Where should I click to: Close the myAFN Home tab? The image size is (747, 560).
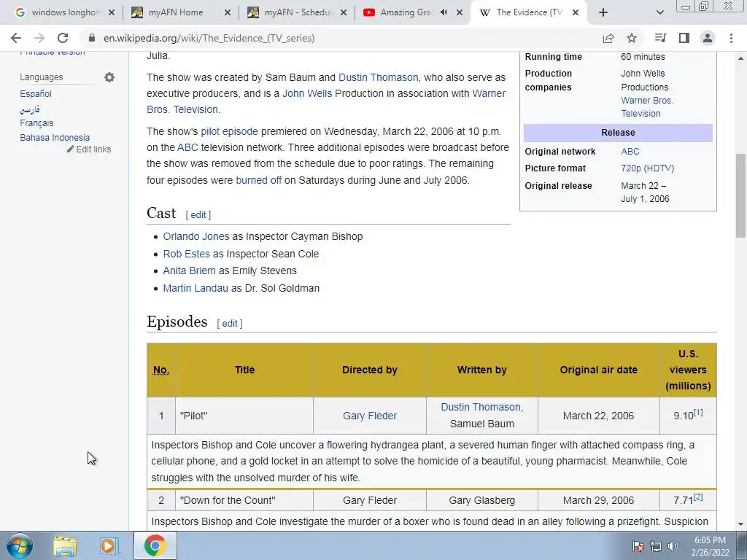pos(228,12)
